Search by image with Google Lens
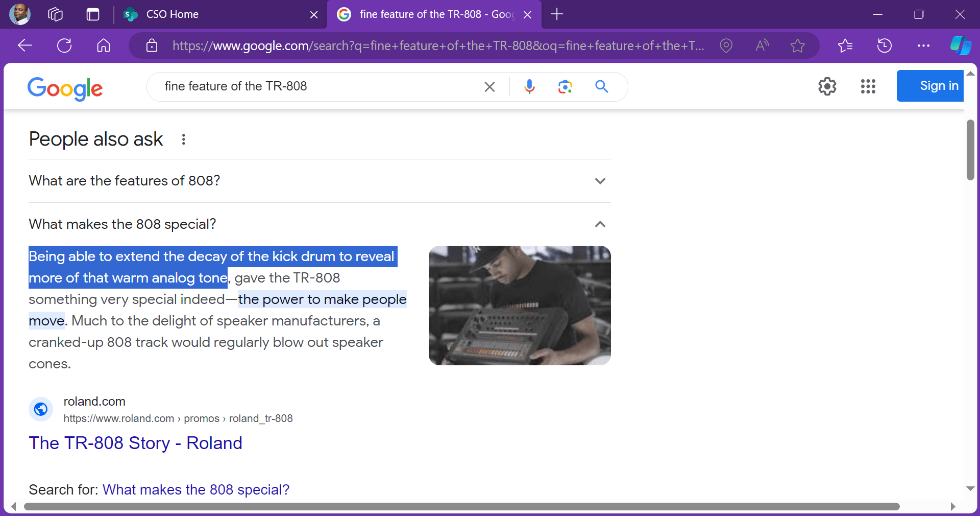The height and width of the screenshot is (516, 980). point(565,87)
